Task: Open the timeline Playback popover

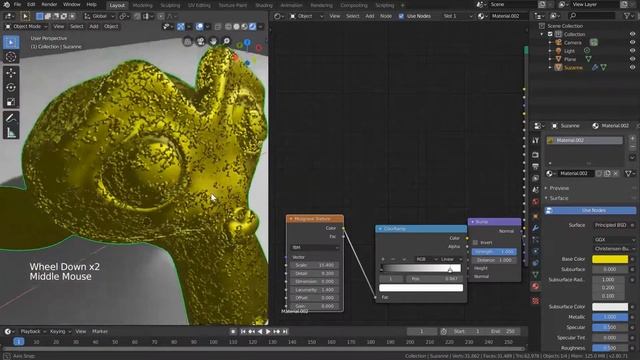Action: [x=33, y=331]
